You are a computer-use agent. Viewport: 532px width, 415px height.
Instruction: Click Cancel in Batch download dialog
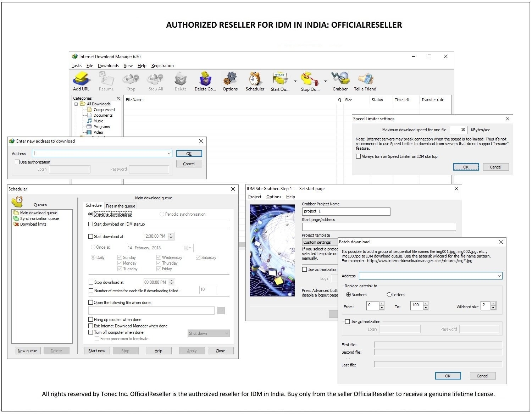[x=482, y=376]
